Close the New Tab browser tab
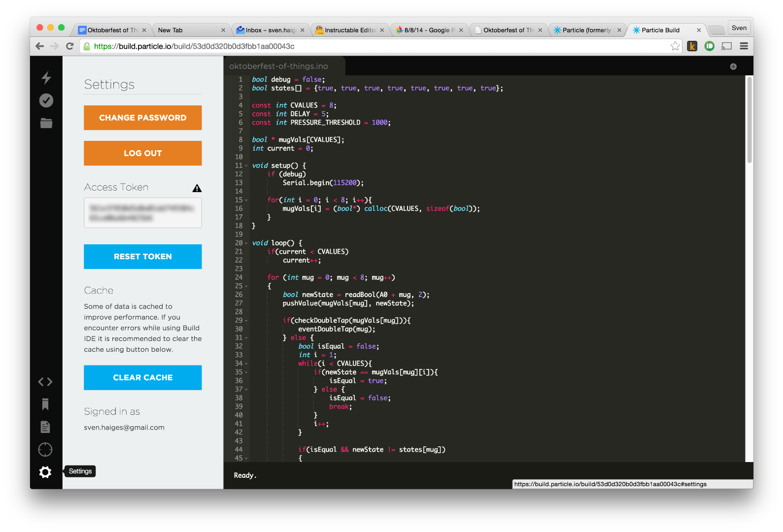Screen dimensions: 783x532 coord(223,30)
